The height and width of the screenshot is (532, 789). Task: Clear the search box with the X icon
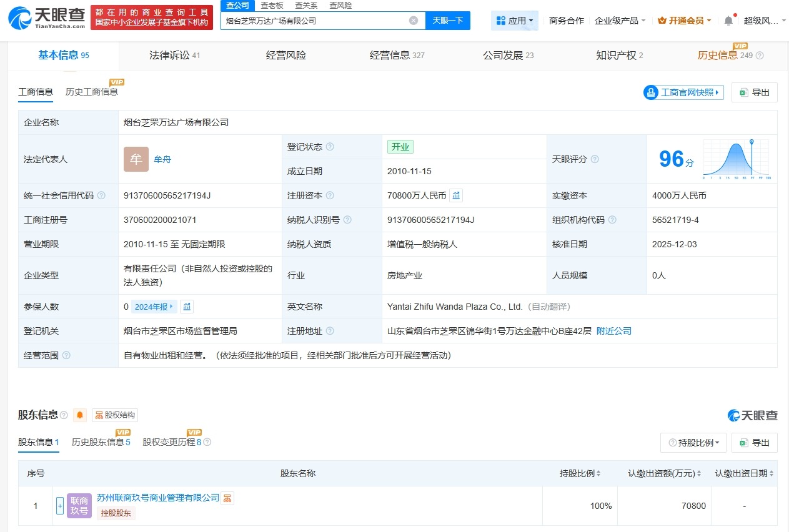tap(412, 21)
